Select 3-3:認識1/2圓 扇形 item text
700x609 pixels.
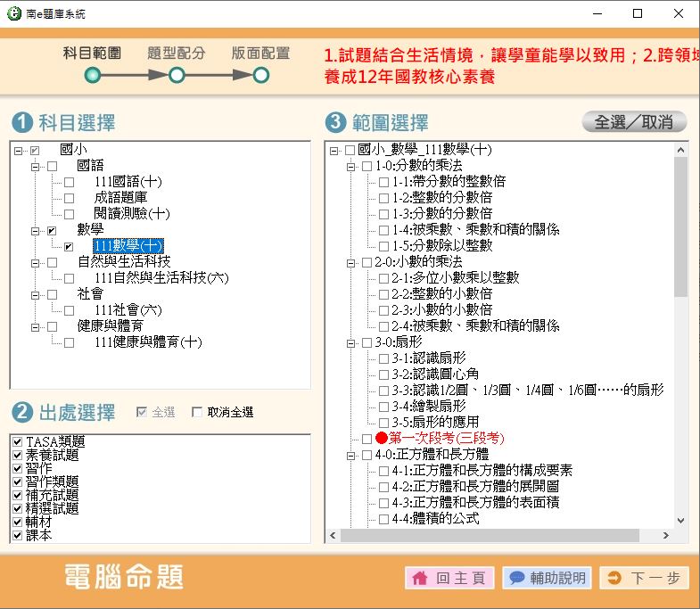point(528,391)
